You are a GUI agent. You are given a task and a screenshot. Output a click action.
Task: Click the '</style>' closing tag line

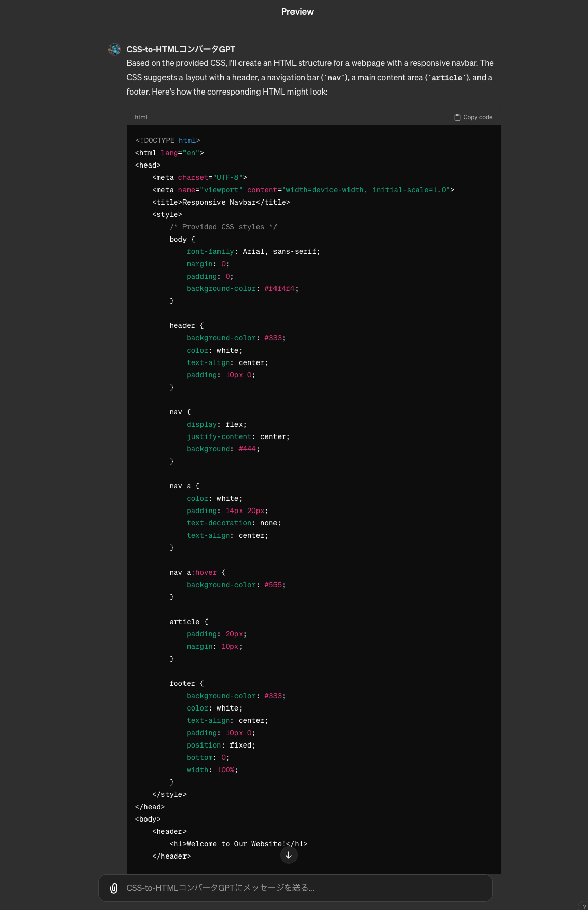(x=169, y=794)
